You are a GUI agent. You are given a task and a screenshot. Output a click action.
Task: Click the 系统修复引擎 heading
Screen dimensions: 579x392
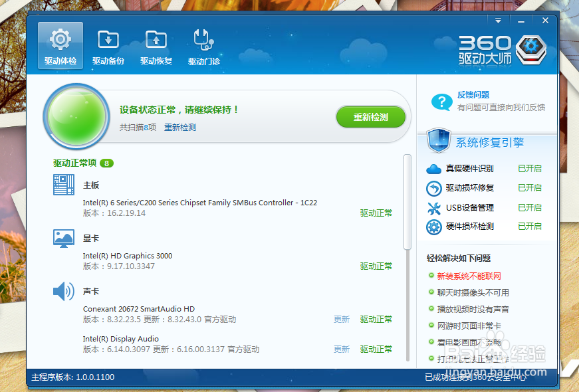pos(490,142)
